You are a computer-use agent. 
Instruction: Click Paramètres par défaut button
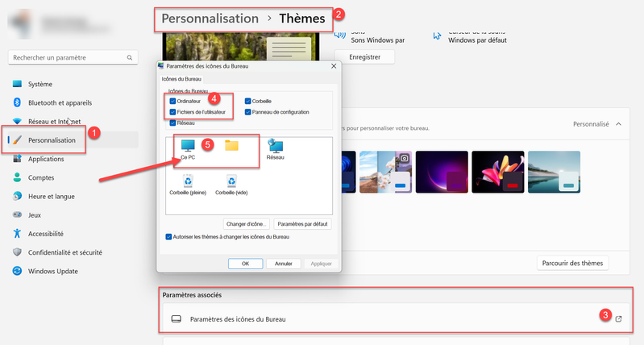coord(303,224)
